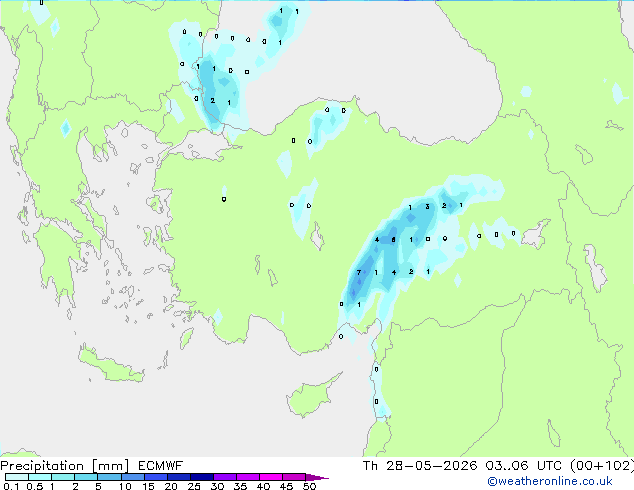Choose the 35 to 40 mm magenta swatch
This screenshot has height=490, width=634.
click(x=248, y=477)
